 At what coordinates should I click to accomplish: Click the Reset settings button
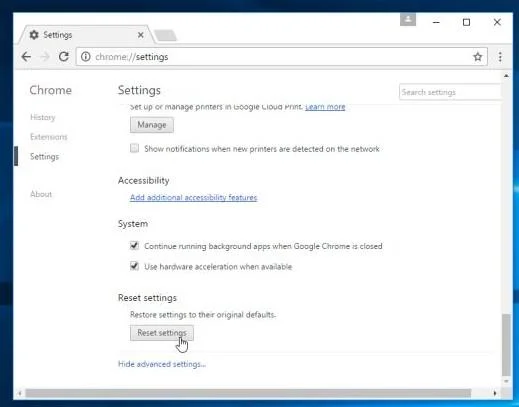tap(162, 333)
